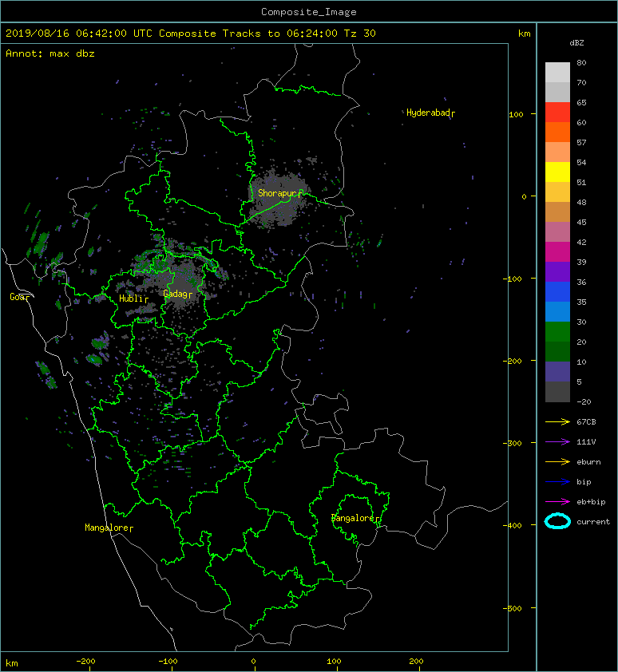Click the -500 tick on the vertical axis
This screenshot has width=618, height=672.
click(513, 609)
